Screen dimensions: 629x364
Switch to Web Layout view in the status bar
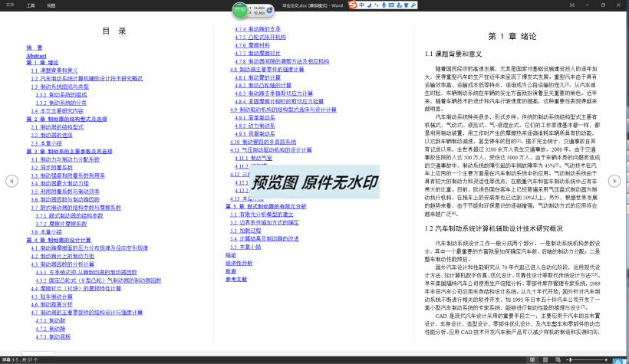click(558, 360)
